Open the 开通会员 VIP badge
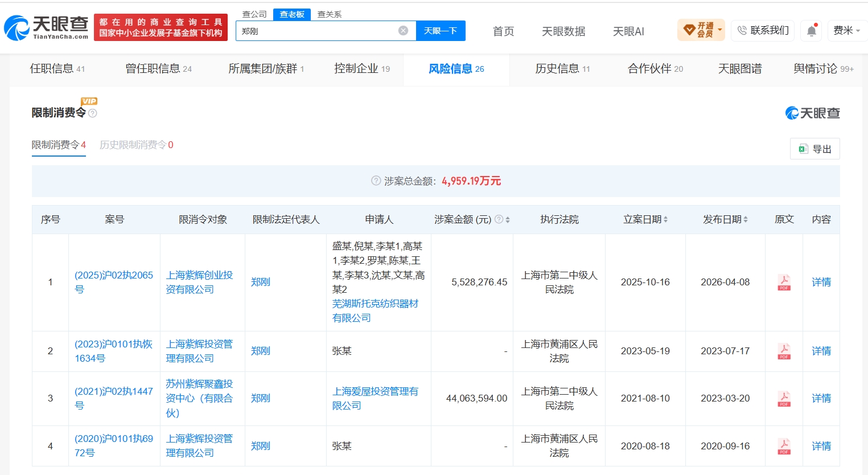The height and width of the screenshot is (475, 868). point(701,30)
